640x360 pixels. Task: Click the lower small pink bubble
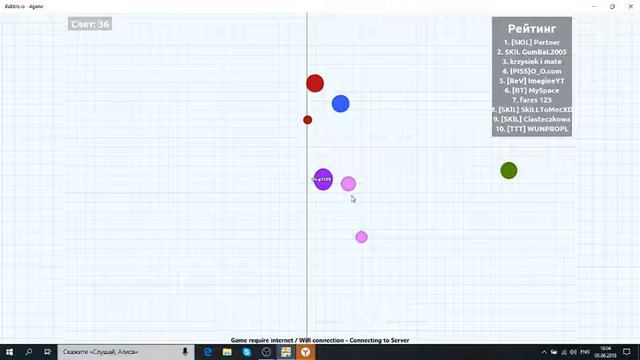coord(361,237)
